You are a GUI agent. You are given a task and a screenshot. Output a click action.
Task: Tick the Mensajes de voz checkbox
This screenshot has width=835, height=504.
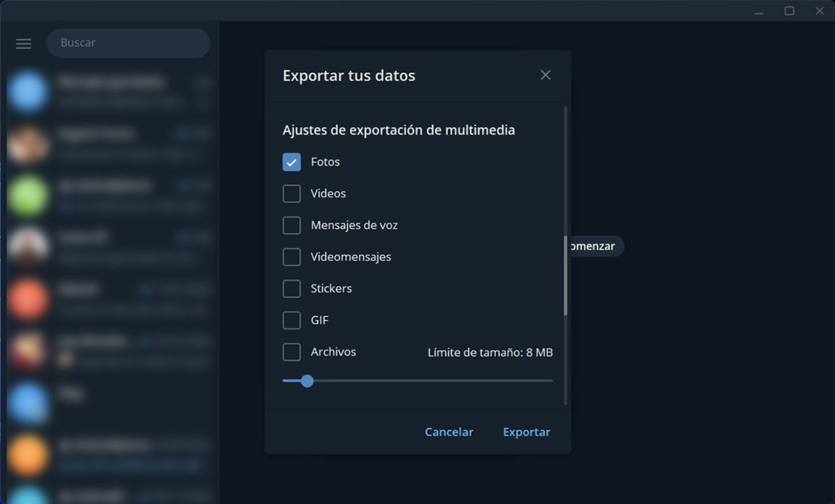(292, 225)
